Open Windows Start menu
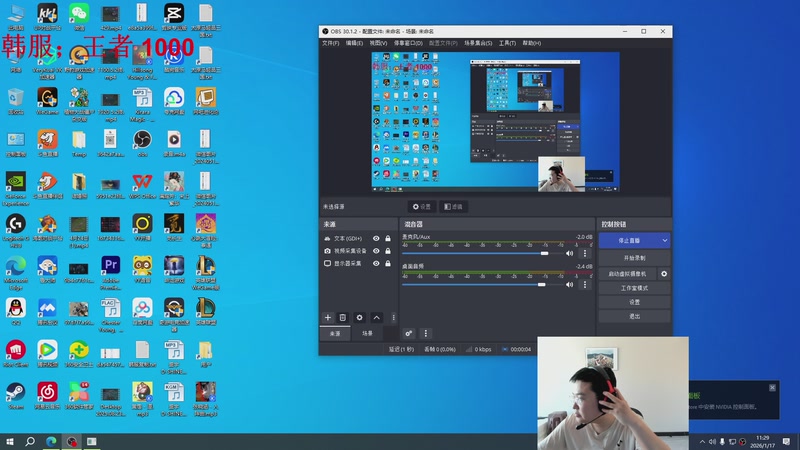This screenshot has height=450, width=800. [x=9, y=441]
